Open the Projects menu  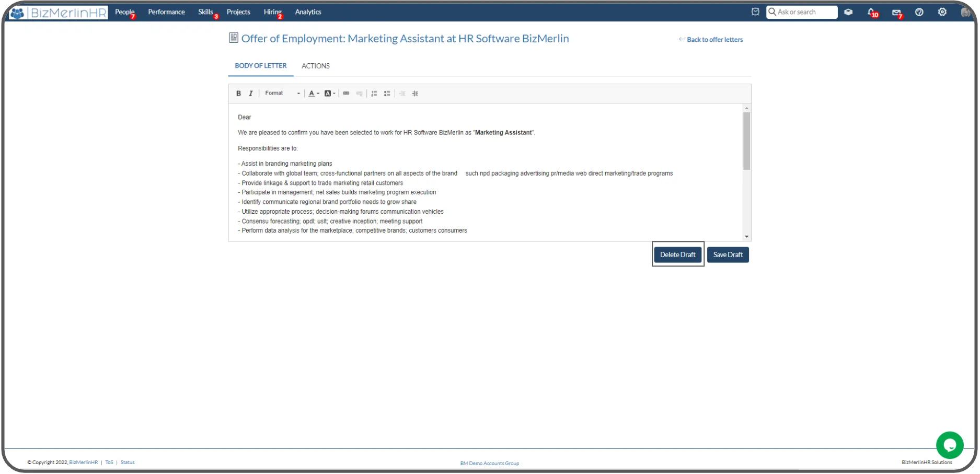tap(238, 12)
